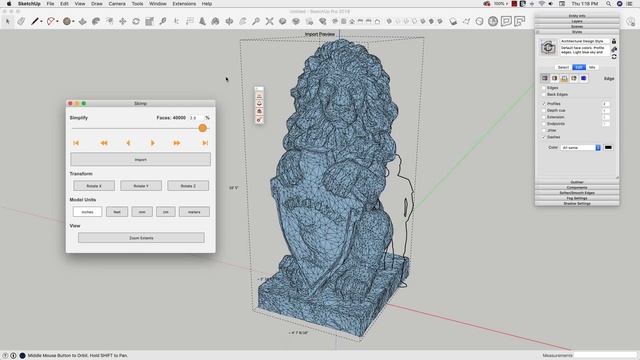Open the Background settings icon in Styles
This screenshot has width=640, height=360.
click(564, 78)
